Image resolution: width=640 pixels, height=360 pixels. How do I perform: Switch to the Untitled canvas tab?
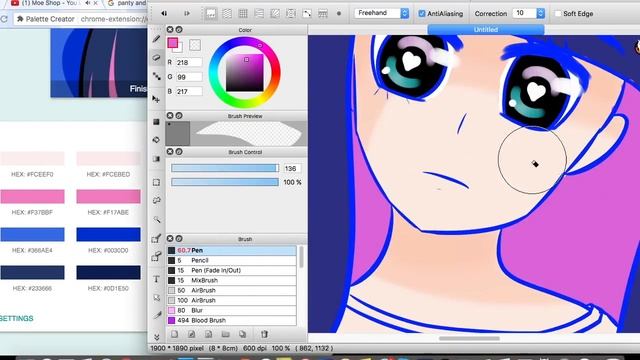[486, 29]
